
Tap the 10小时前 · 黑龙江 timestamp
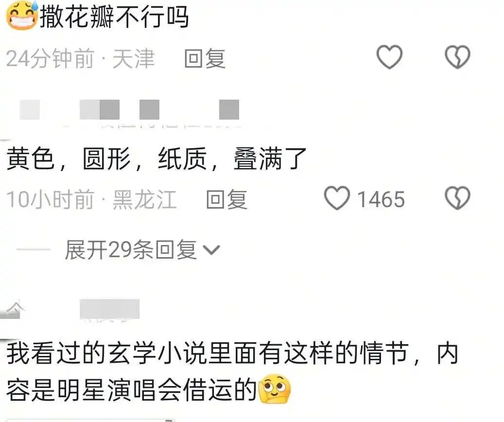[91, 199]
